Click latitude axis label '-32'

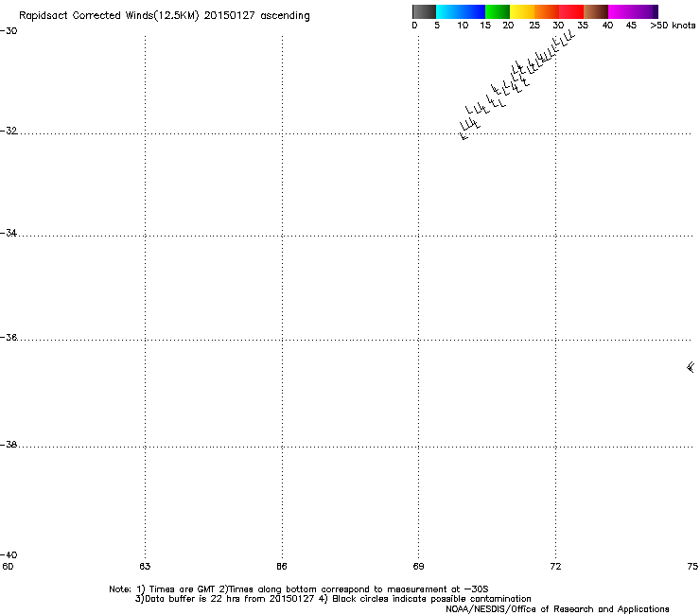(9, 131)
